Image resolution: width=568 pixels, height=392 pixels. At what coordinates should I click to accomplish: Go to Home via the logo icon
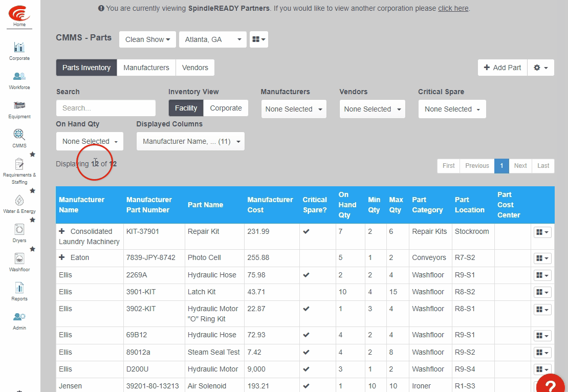(19, 13)
